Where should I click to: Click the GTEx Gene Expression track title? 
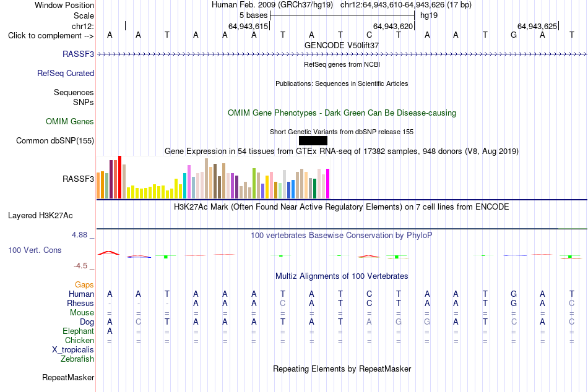tap(342, 151)
